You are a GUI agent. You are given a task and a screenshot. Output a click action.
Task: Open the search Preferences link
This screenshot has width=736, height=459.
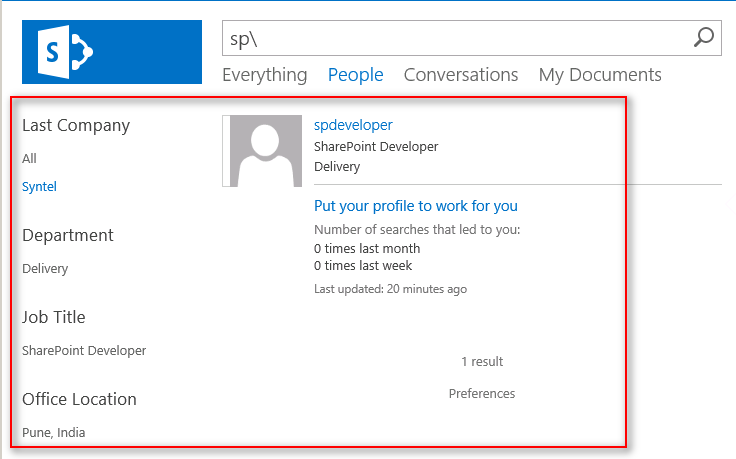(481, 394)
